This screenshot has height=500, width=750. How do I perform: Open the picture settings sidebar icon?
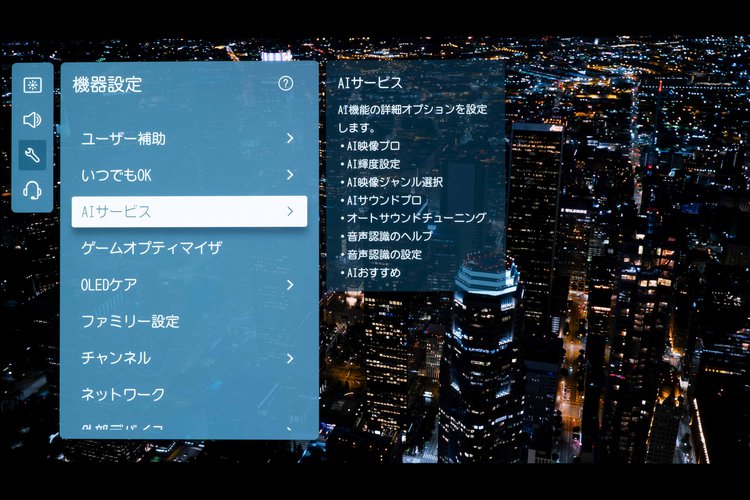coord(32,85)
